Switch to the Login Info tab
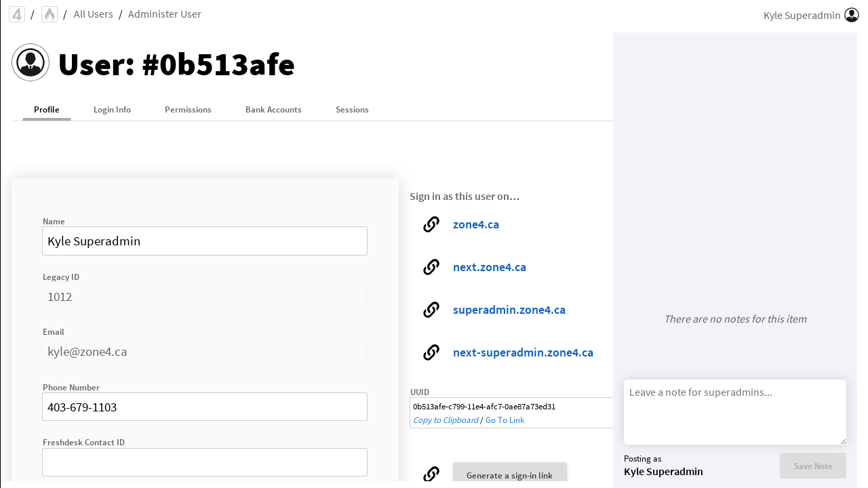This screenshot has width=868, height=488. [x=112, y=110]
